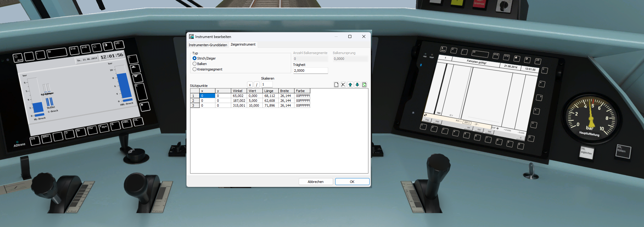Image resolution: width=644 pixels, height=227 pixels.
Task: Click the down-triangle key on the pressure display
Action: 138,78
